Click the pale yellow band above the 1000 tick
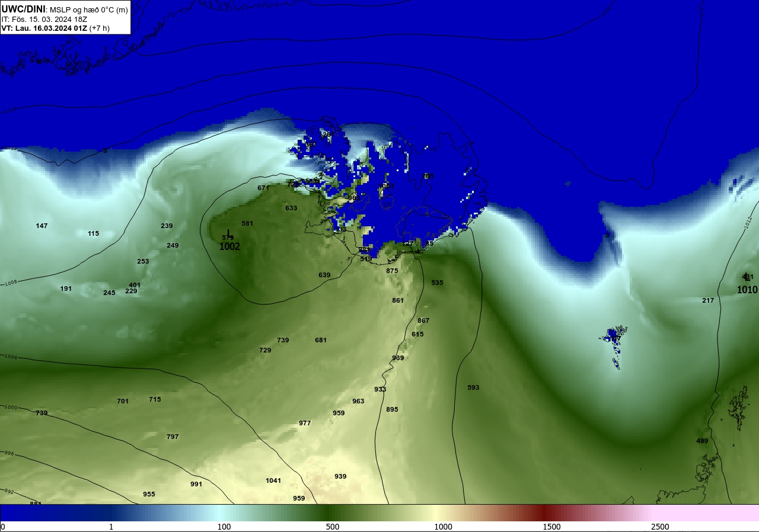The height and width of the screenshot is (532, 759). (436, 512)
